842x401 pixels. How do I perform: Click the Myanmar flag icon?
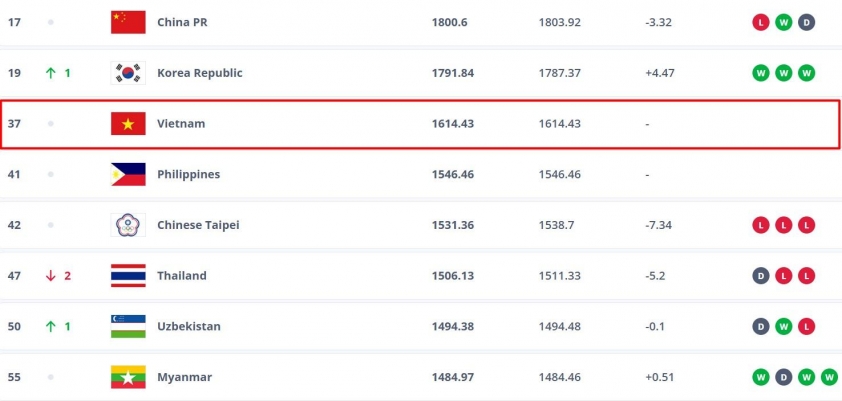[x=128, y=377]
